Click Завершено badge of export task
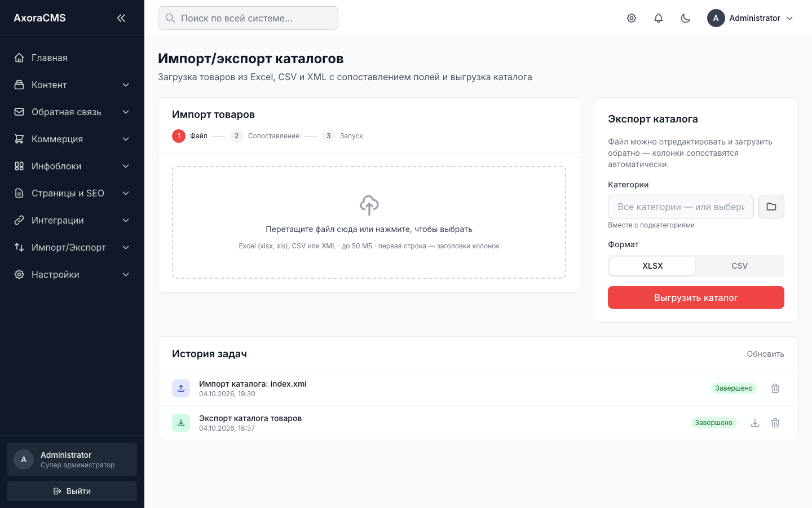 (x=713, y=423)
